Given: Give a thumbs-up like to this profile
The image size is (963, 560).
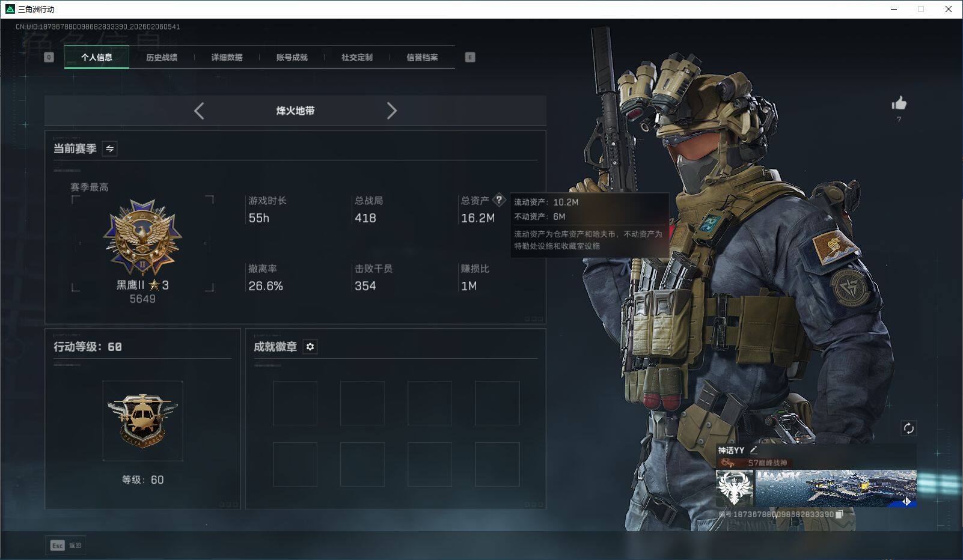Looking at the screenshot, I should tap(899, 103).
